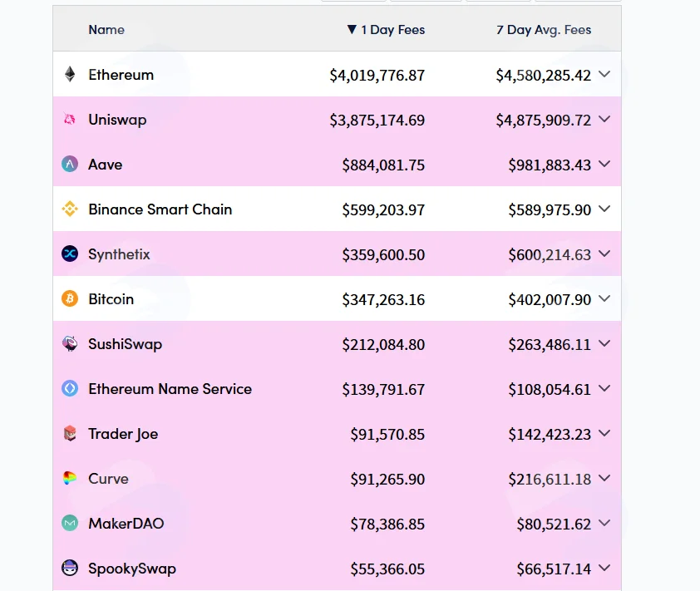Sort by 7 Day Avg. Fees header
The width and height of the screenshot is (700, 591).
coord(544,30)
